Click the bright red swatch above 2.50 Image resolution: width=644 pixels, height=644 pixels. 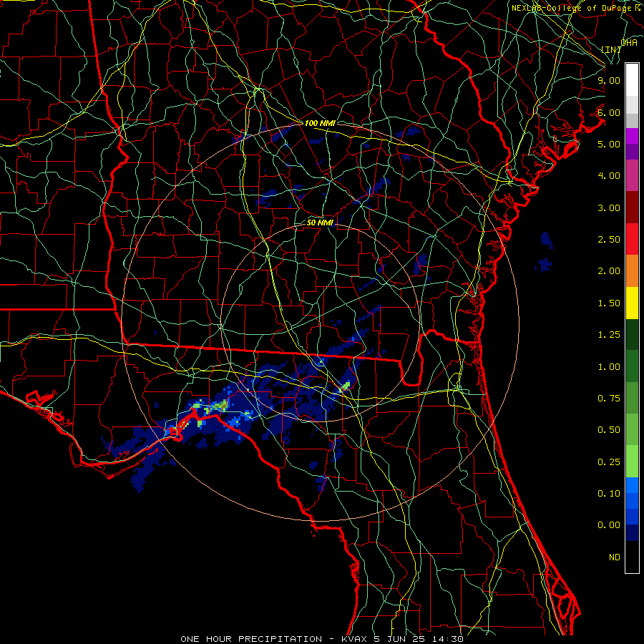pos(632,239)
